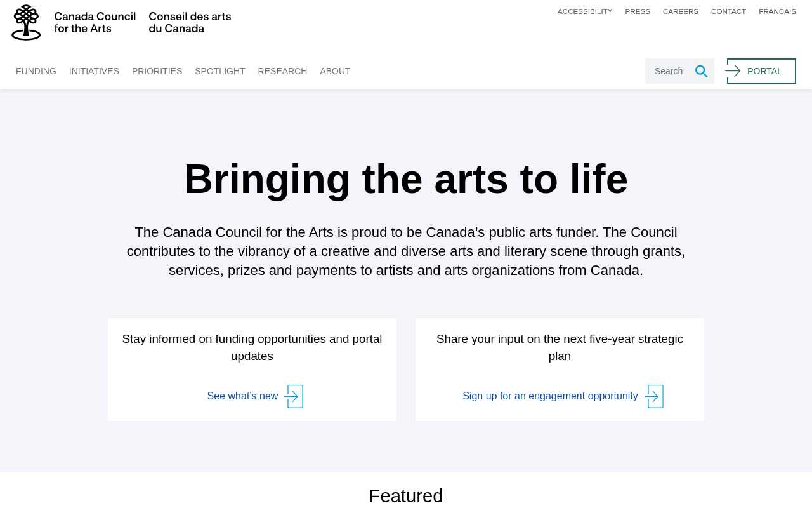Open the INITIATIVES menu

[93, 71]
